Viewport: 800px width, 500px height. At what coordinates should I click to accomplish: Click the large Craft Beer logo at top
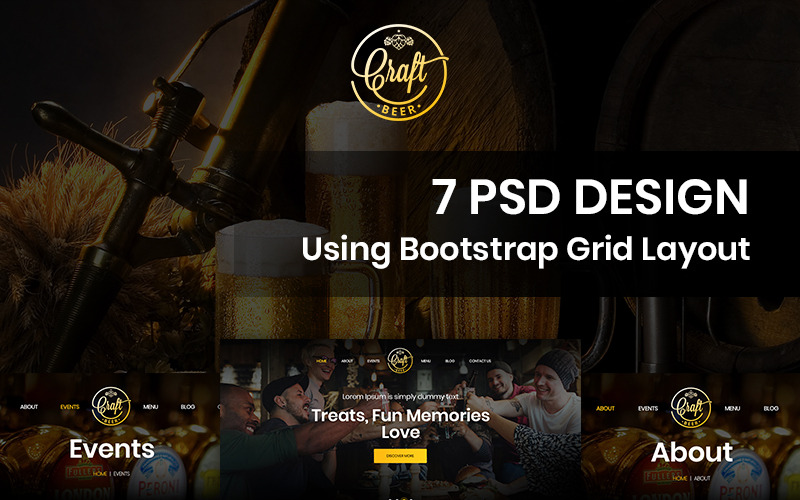pyautogui.click(x=399, y=72)
